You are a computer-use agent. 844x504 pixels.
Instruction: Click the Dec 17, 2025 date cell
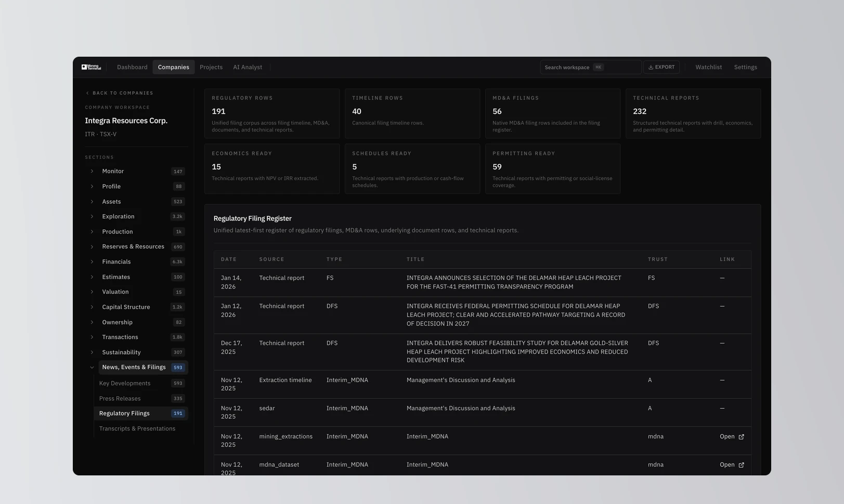tap(231, 347)
